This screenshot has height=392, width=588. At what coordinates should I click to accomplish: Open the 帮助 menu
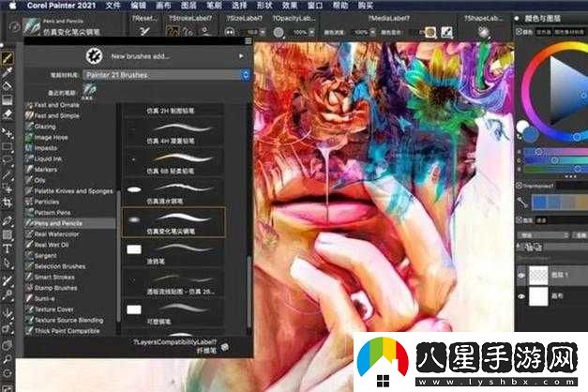pyautogui.click(x=340, y=6)
